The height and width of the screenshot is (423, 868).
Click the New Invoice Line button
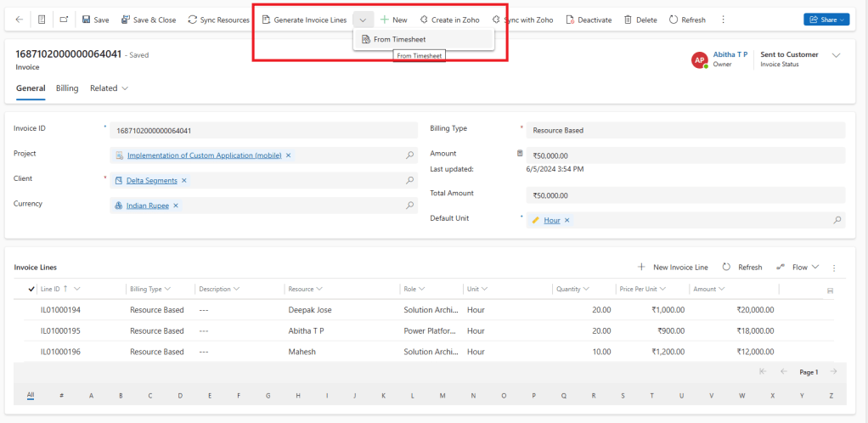tap(673, 267)
